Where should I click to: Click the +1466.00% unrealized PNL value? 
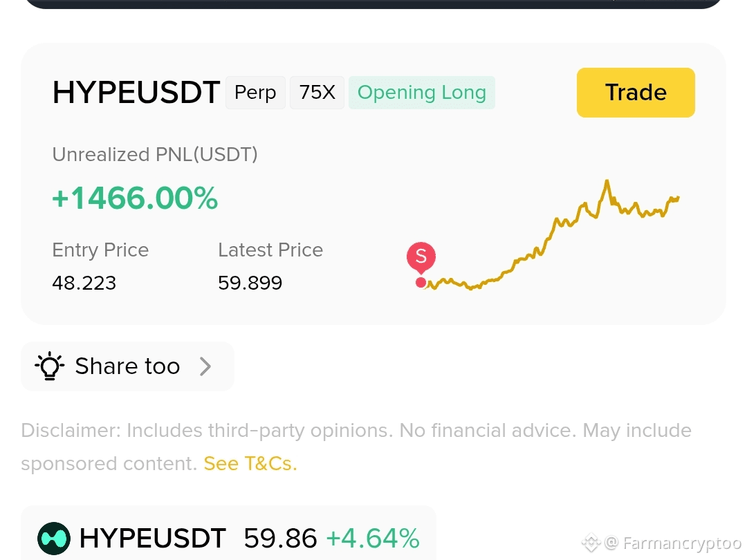pos(135,198)
